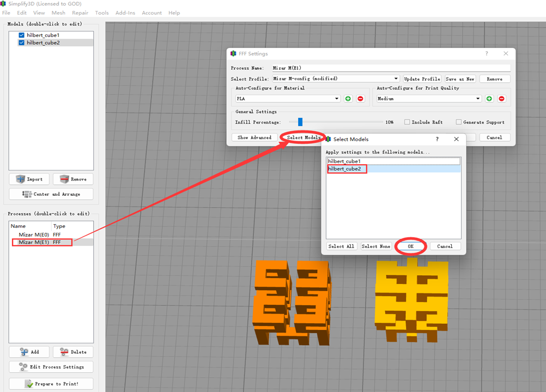
Task: Open the Medium print quality dropdown
Action: 429,99
